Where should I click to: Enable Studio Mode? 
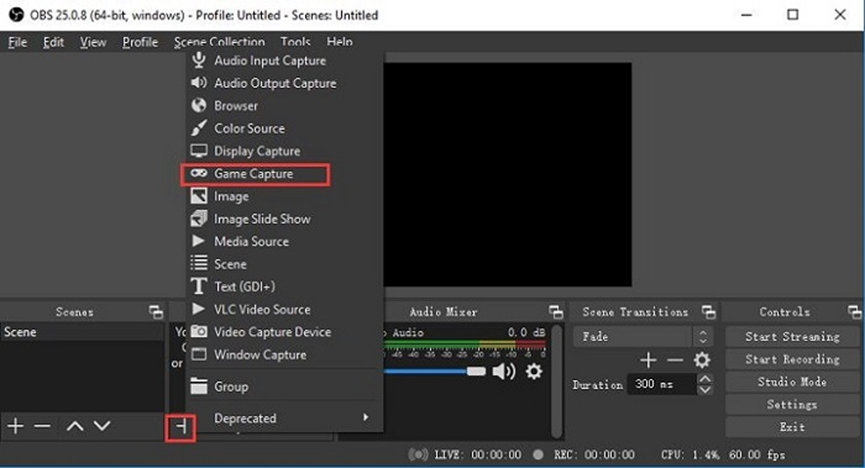(x=792, y=382)
